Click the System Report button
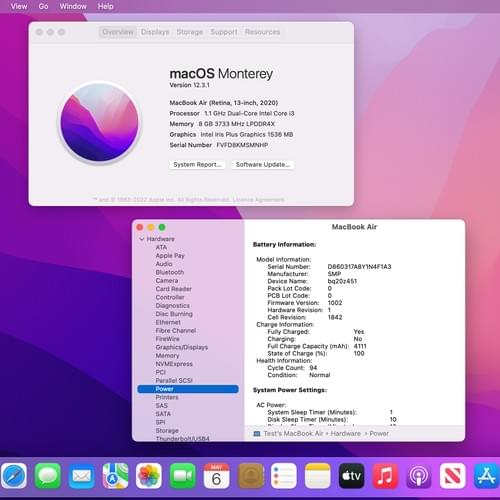The width and height of the screenshot is (500, 500). coord(197,165)
